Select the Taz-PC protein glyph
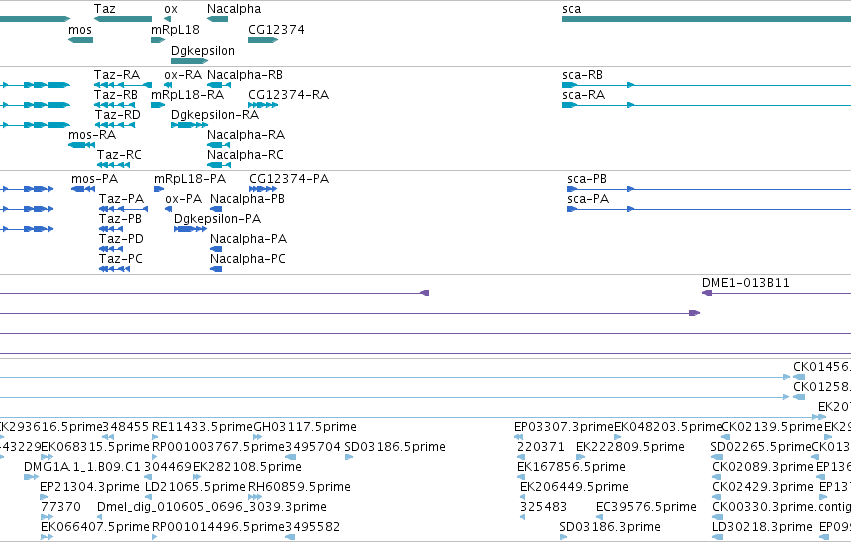The width and height of the screenshot is (851, 542). point(115,269)
